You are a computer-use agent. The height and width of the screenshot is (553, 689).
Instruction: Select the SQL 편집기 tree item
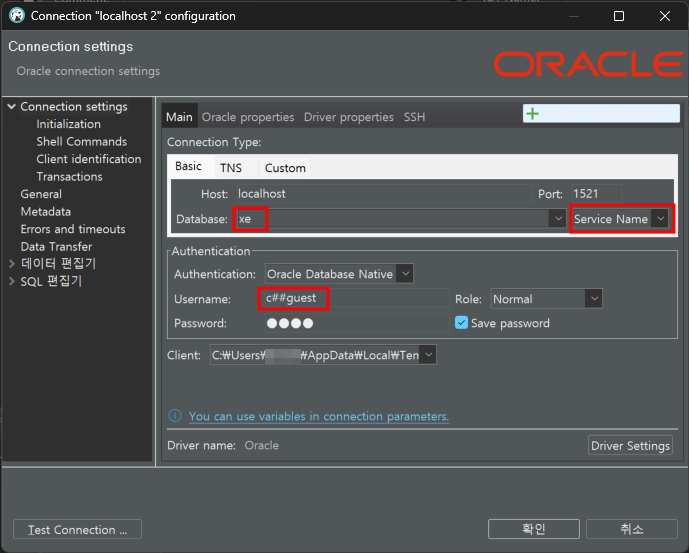click(51, 281)
